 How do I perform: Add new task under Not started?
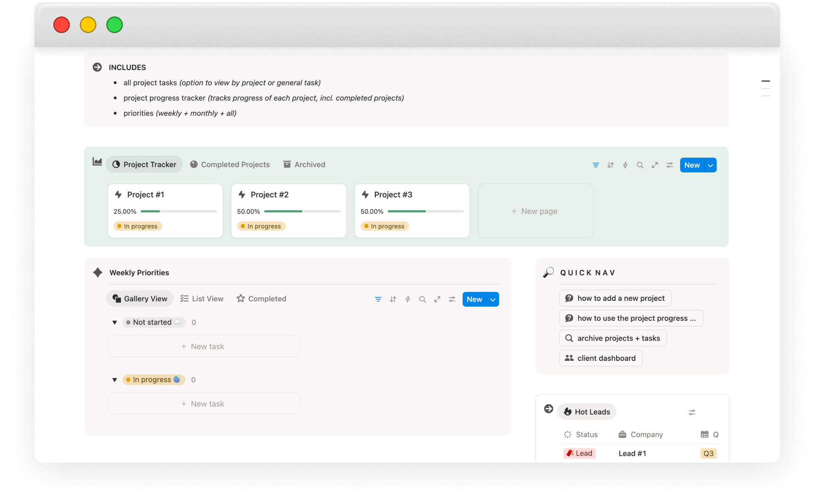point(203,346)
